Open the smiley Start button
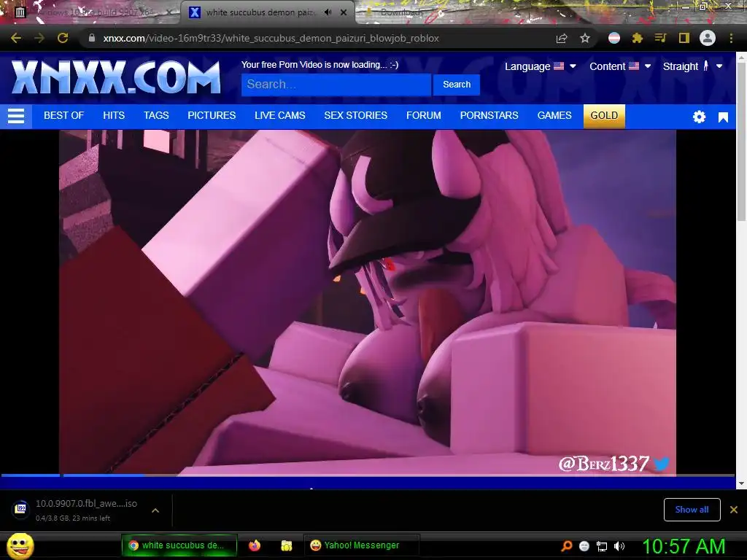The width and height of the screenshot is (747, 560). click(x=20, y=545)
